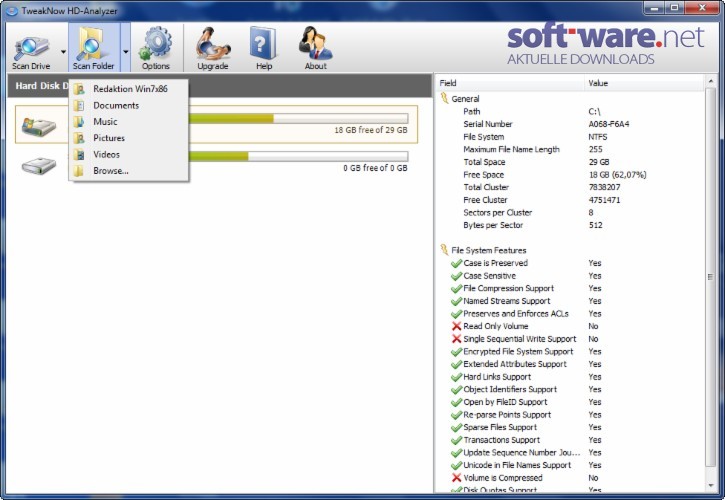Click the TweakNow HD-Analyzer title bar icon

pyautogui.click(x=11, y=10)
